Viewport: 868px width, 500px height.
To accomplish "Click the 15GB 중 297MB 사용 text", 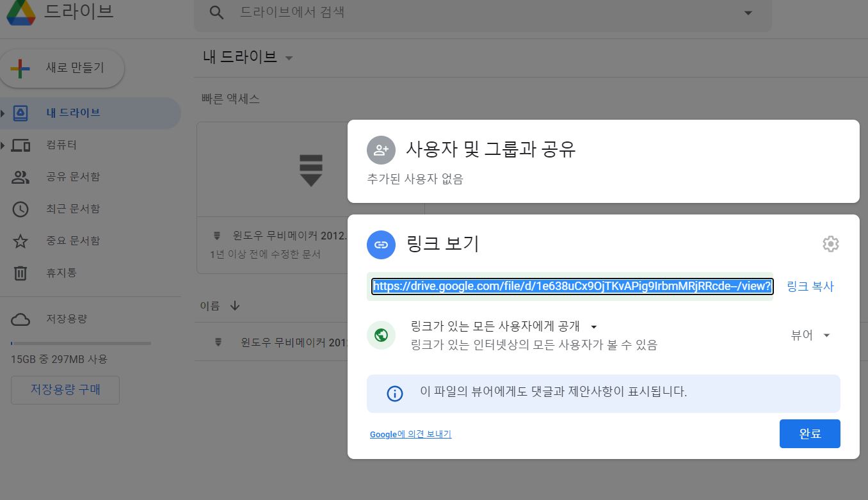I will [x=59, y=359].
